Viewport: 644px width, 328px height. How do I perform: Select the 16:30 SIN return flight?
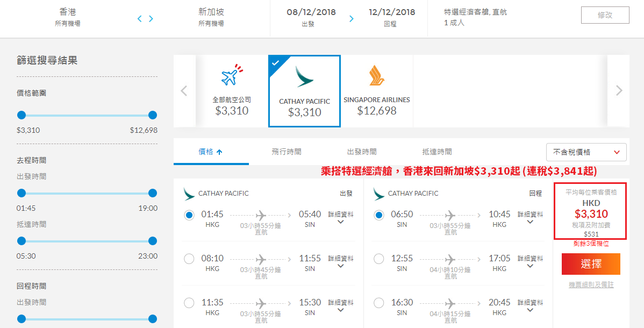(x=378, y=303)
